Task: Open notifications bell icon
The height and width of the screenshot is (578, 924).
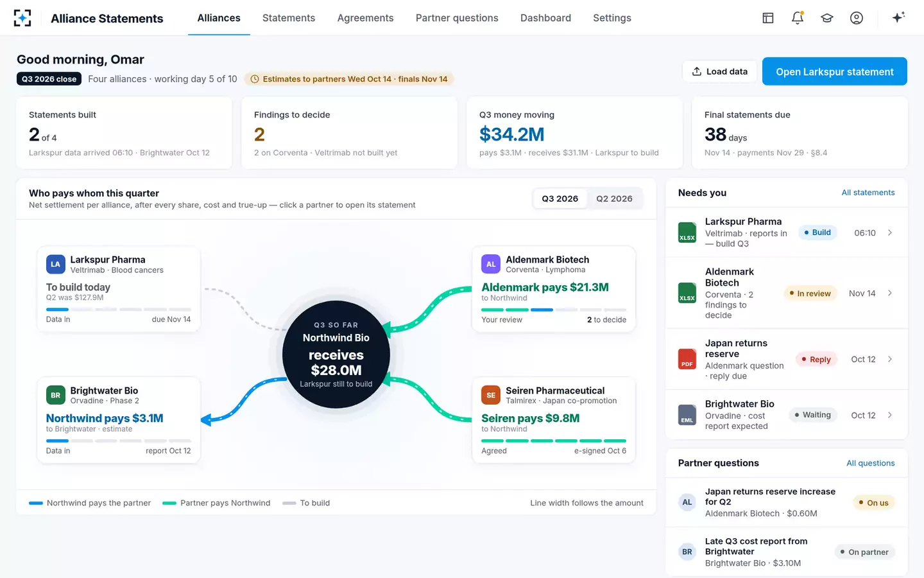Action: 798,18
